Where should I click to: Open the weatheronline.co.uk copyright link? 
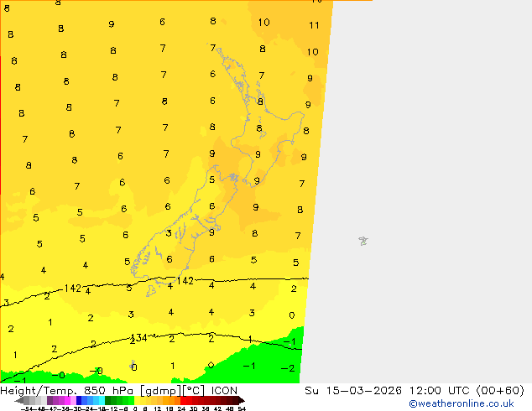462,403
